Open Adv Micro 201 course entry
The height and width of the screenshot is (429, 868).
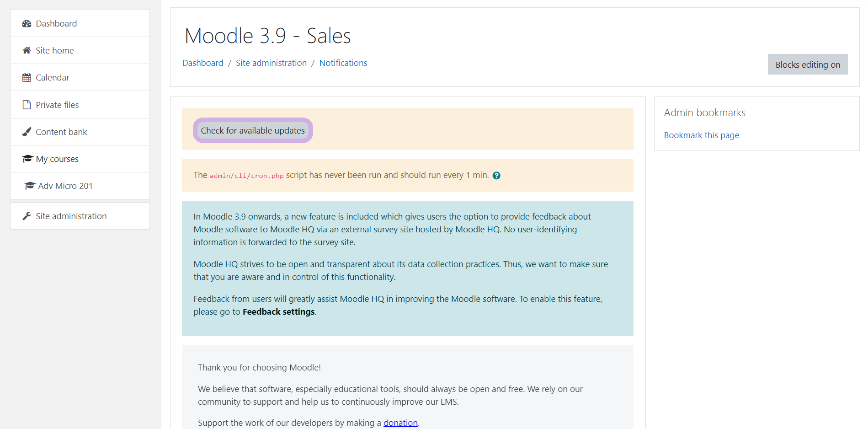tap(65, 186)
